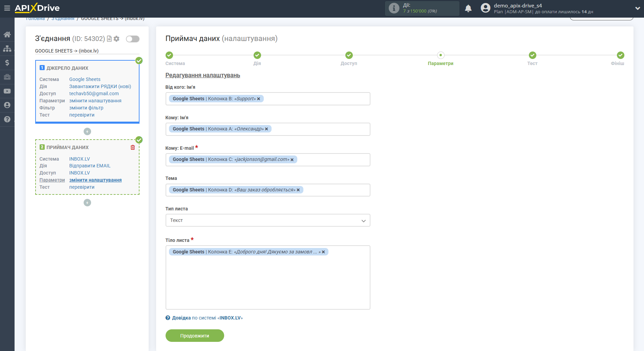This screenshot has width=644, height=351.
Task: Remove the Колонка A Олександр tag
Action: (266, 129)
